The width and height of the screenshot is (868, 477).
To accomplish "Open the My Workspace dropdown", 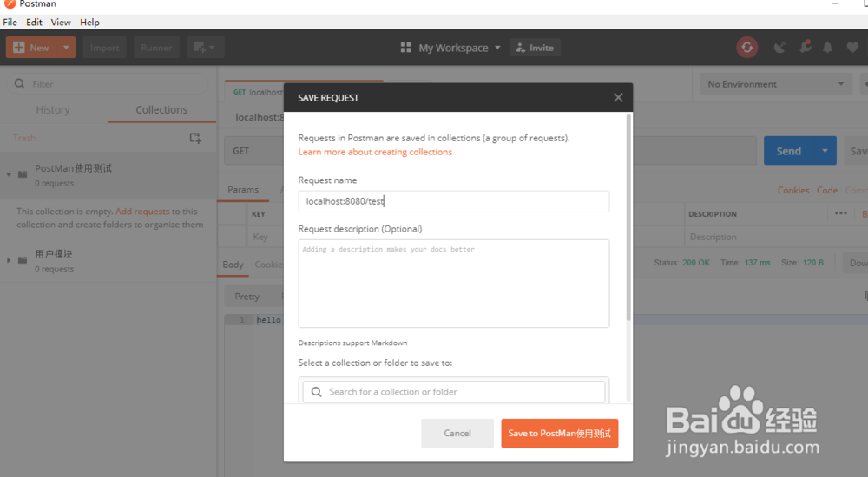I will 450,48.
